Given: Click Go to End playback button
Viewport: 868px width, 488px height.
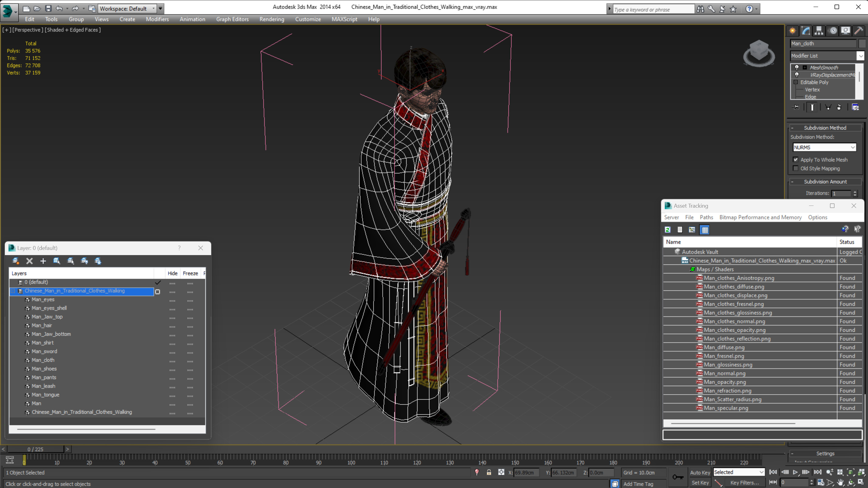Looking at the screenshot, I should coord(817,472).
